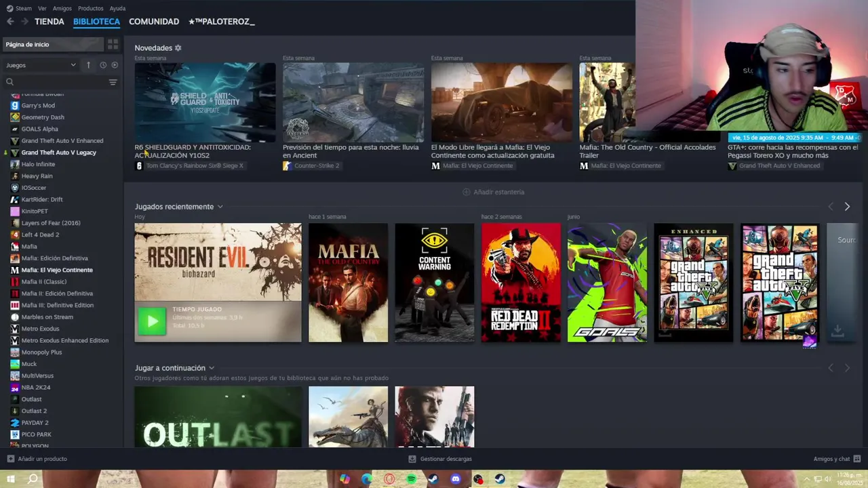Click the green play button on Resident Evil

(x=152, y=321)
